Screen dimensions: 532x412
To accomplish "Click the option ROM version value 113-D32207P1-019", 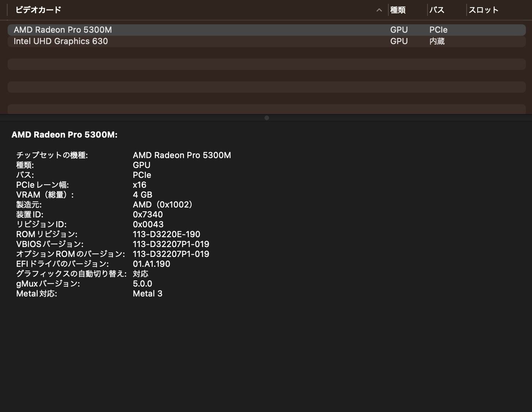I will tap(171, 254).
